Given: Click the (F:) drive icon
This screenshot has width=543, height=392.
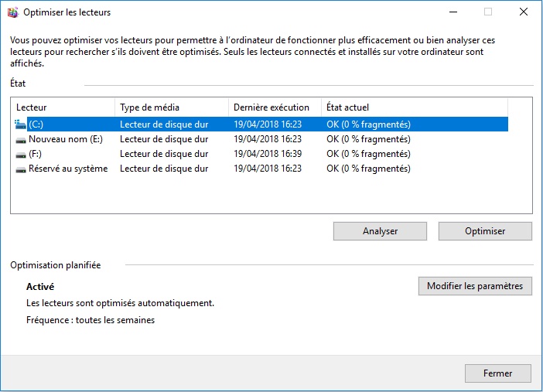Looking at the screenshot, I should pyautogui.click(x=20, y=154).
